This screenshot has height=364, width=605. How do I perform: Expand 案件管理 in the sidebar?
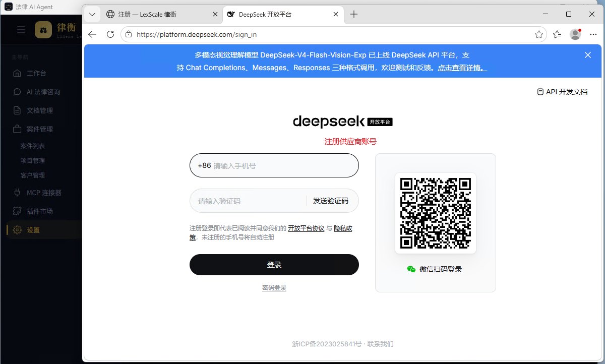click(41, 129)
